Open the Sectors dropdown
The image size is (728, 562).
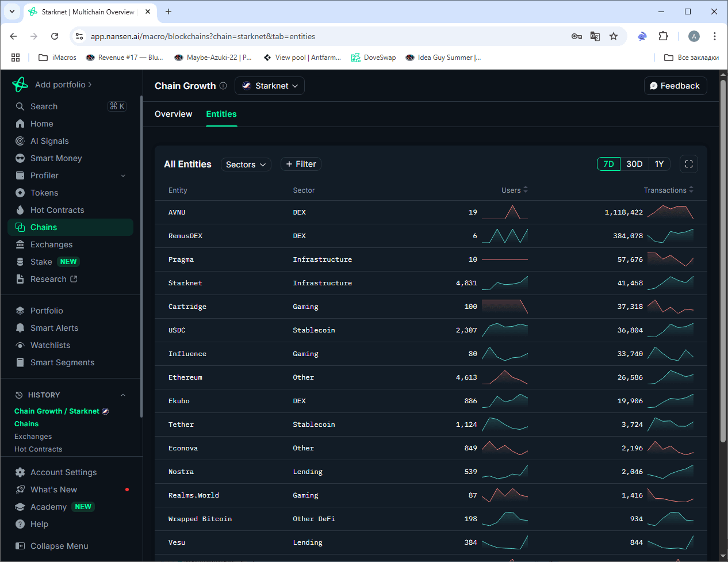tap(246, 165)
